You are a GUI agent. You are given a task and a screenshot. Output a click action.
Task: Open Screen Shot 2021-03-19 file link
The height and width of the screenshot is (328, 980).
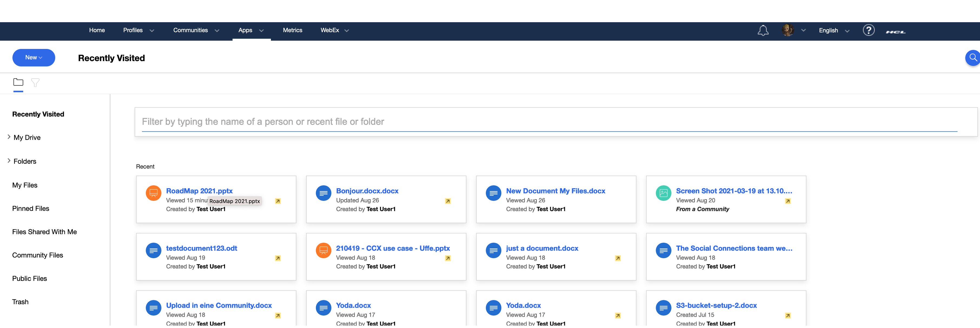pos(734,191)
